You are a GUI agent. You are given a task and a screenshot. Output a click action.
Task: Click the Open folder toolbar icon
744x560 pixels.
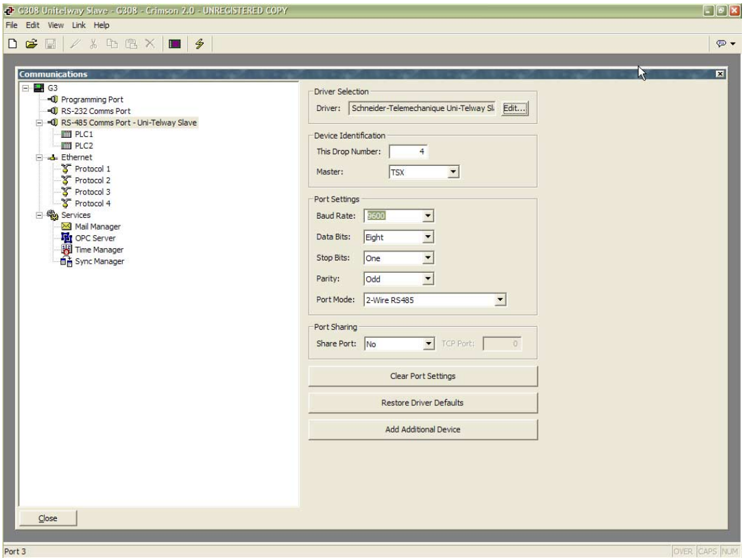coord(32,44)
